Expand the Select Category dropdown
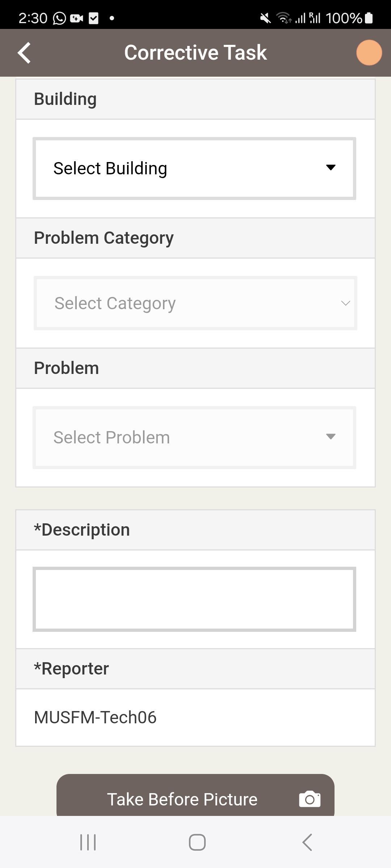The width and height of the screenshot is (391, 868). tap(195, 303)
